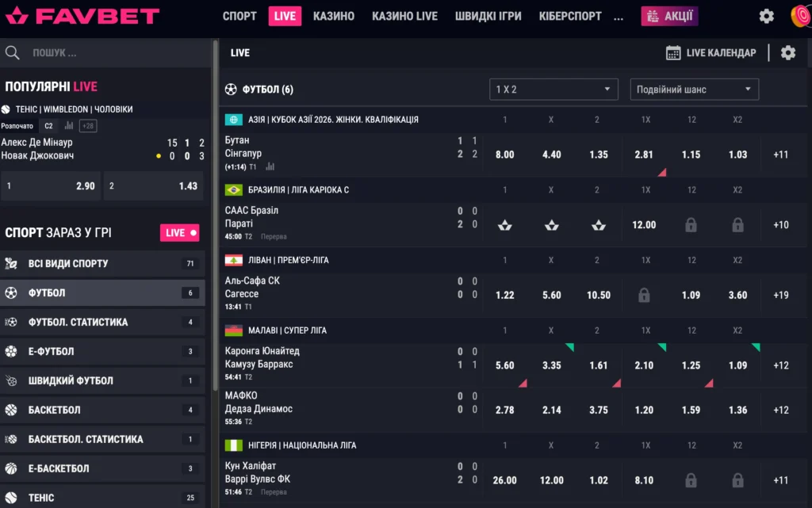
Task: Open the Спорт top menu
Action: [239, 16]
